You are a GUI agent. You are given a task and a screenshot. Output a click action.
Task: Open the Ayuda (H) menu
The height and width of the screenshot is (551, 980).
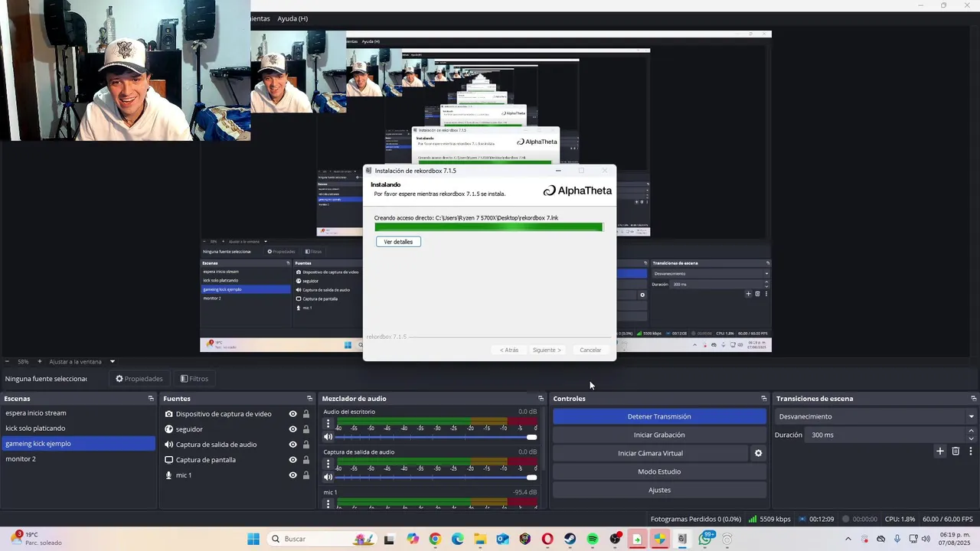[x=292, y=18]
